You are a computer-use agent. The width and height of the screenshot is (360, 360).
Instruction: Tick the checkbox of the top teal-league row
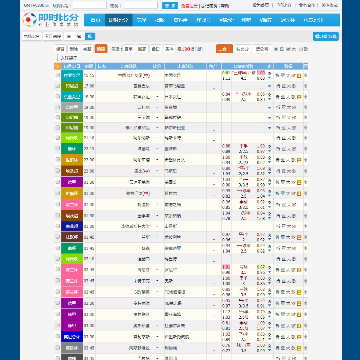pos(57,76)
